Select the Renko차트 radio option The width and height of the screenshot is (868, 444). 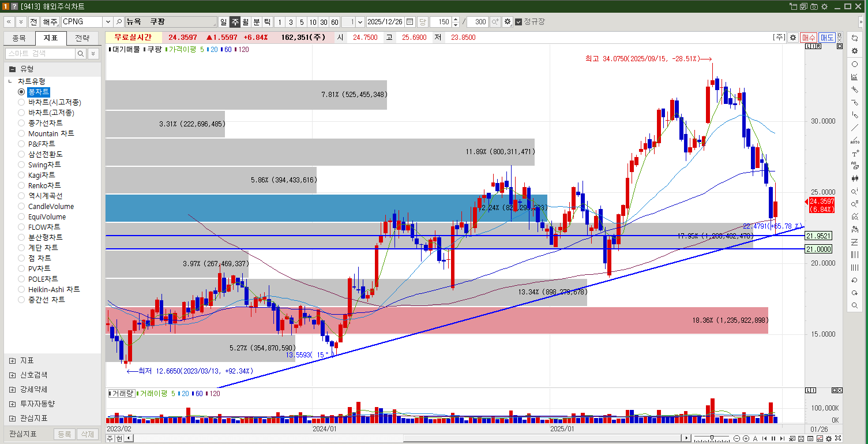coord(21,185)
